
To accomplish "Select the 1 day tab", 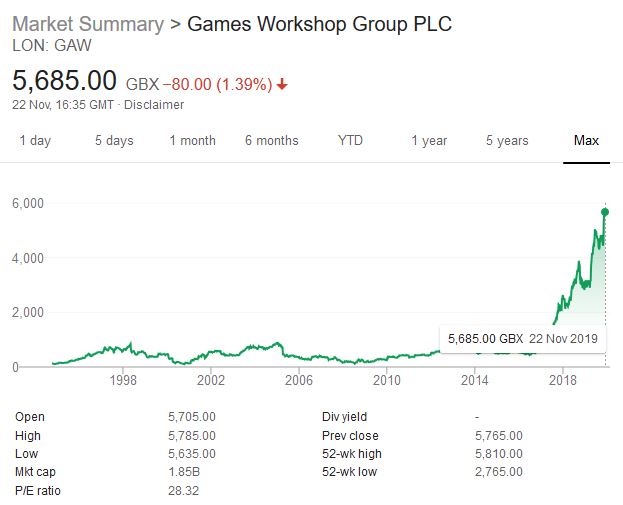I will (35, 141).
